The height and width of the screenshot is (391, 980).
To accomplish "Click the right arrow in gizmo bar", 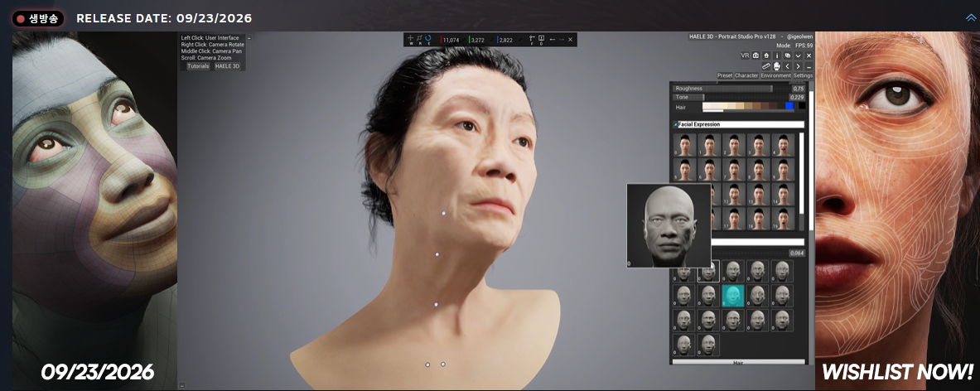I will pos(562,40).
